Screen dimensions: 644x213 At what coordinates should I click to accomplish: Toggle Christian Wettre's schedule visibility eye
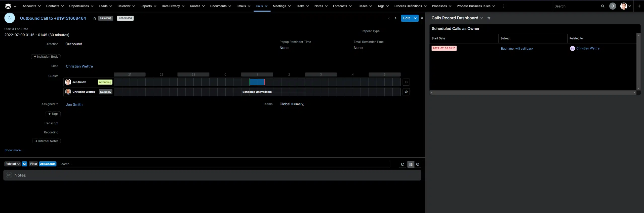[406, 92]
